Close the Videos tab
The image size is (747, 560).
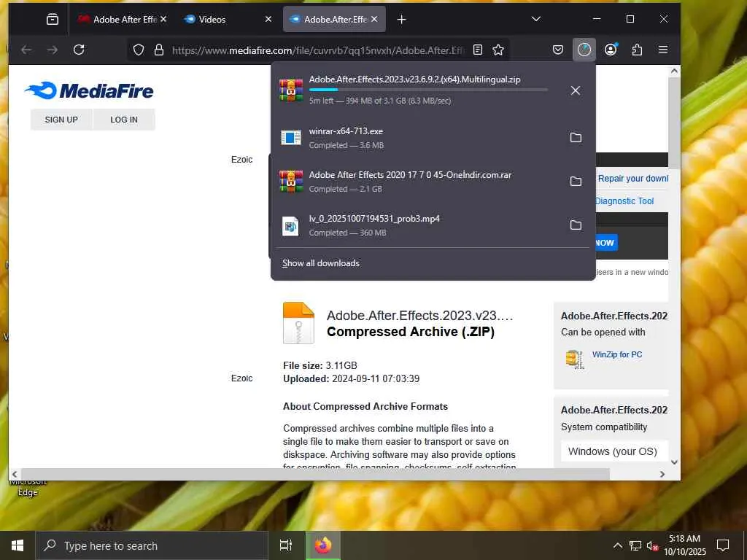268,20
